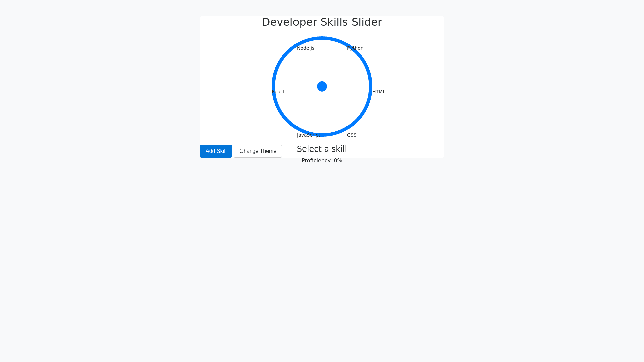Select the Node.js skill label
The image size is (644, 362).
pyautogui.click(x=305, y=48)
